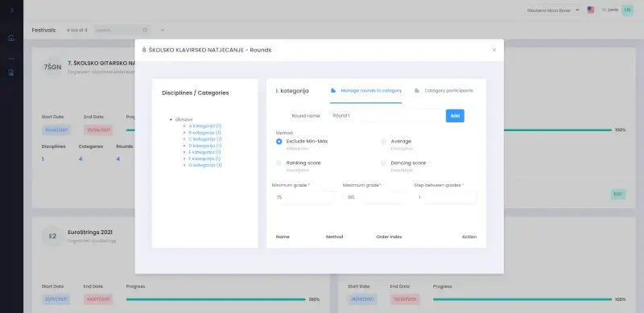Screen dimensions: 644x313
Task: Click the Order index column header
Action: pos(389,237)
